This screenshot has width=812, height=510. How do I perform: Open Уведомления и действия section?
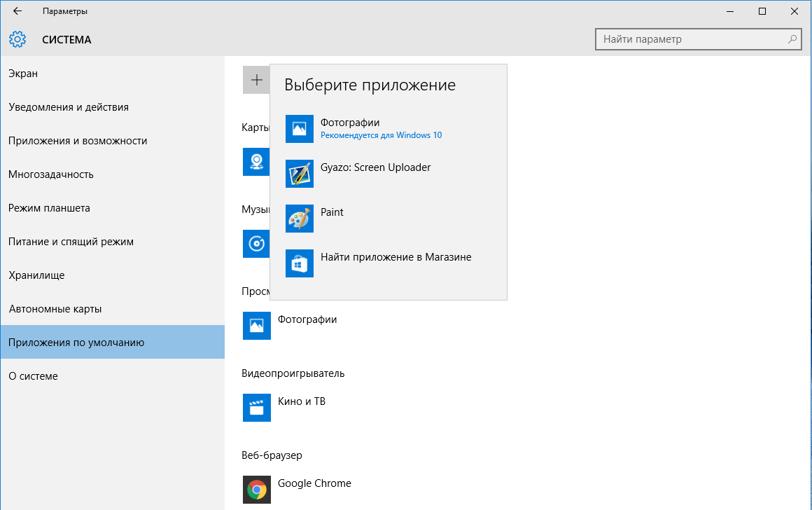(69, 107)
